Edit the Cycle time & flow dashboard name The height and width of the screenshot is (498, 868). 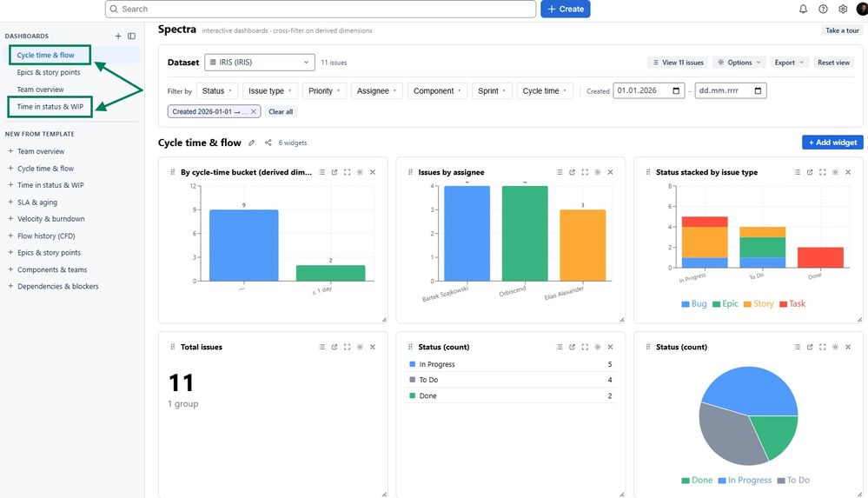tap(251, 143)
